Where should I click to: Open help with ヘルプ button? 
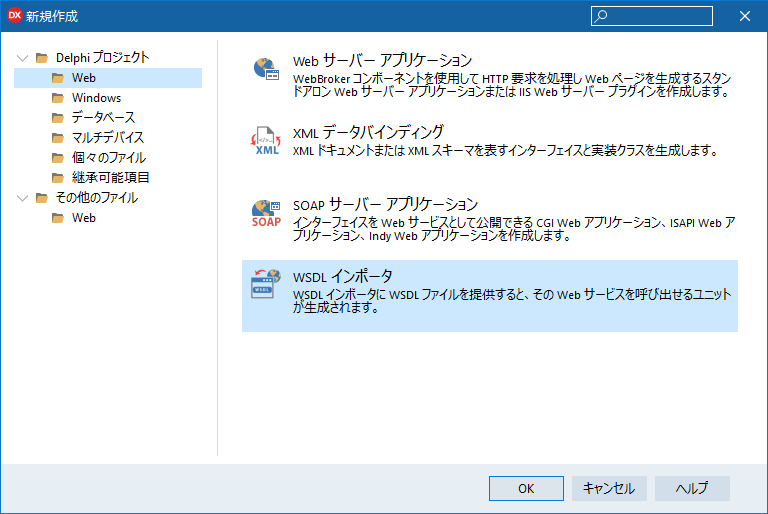tap(692, 489)
